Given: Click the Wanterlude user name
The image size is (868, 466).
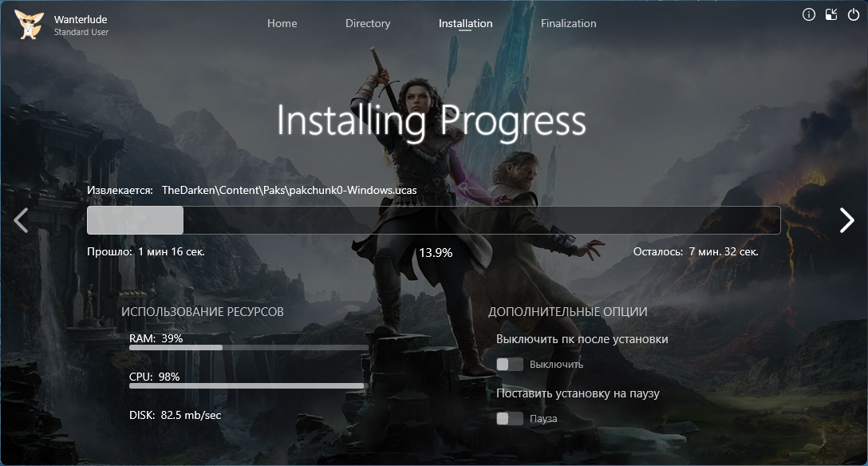Looking at the screenshot, I should point(81,19).
